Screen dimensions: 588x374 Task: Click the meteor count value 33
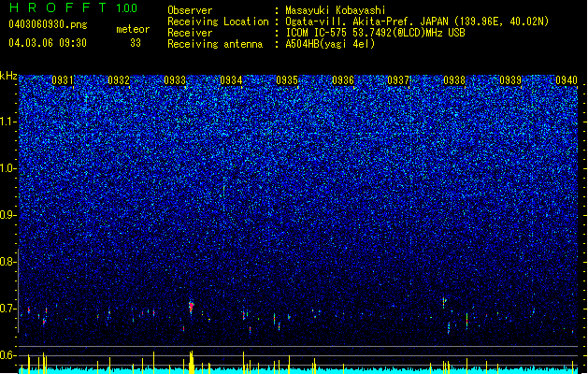point(136,43)
